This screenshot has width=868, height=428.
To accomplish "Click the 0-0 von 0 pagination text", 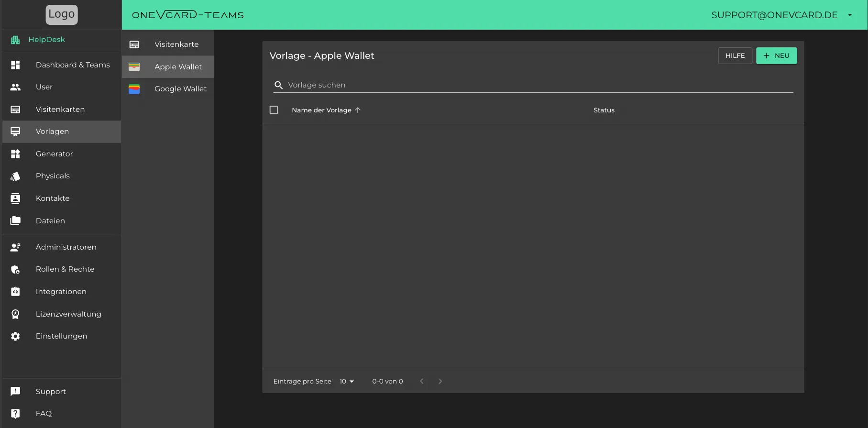I will (x=388, y=381).
